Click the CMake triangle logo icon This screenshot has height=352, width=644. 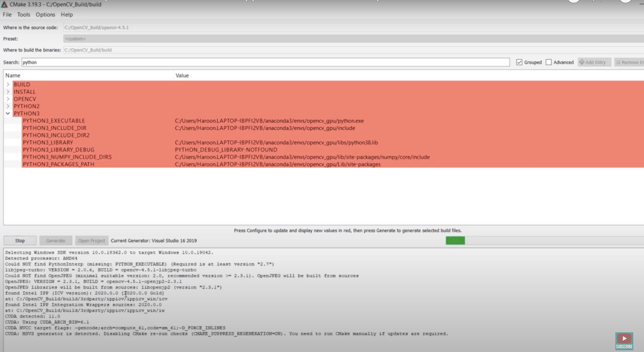tap(4, 4)
